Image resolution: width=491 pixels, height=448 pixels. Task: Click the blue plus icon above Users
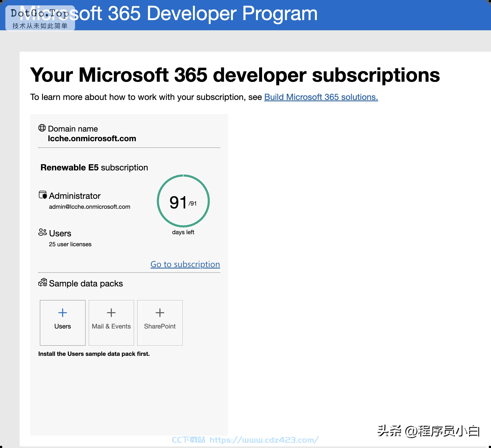tap(63, 313)
